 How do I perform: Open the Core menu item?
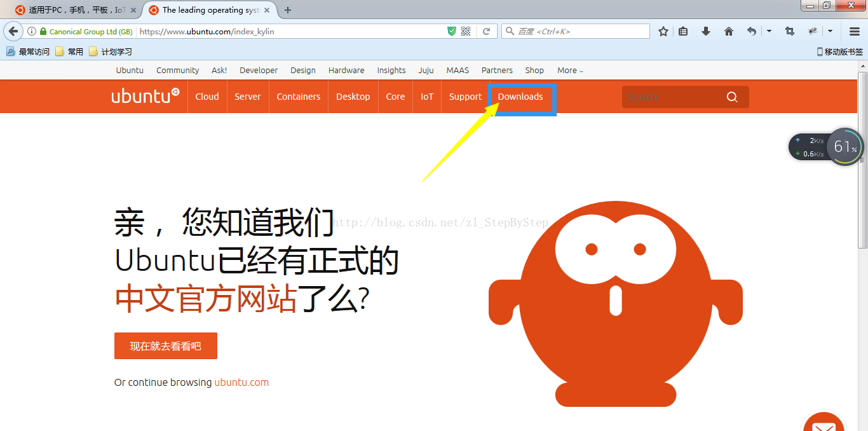(x=395, y=97)
